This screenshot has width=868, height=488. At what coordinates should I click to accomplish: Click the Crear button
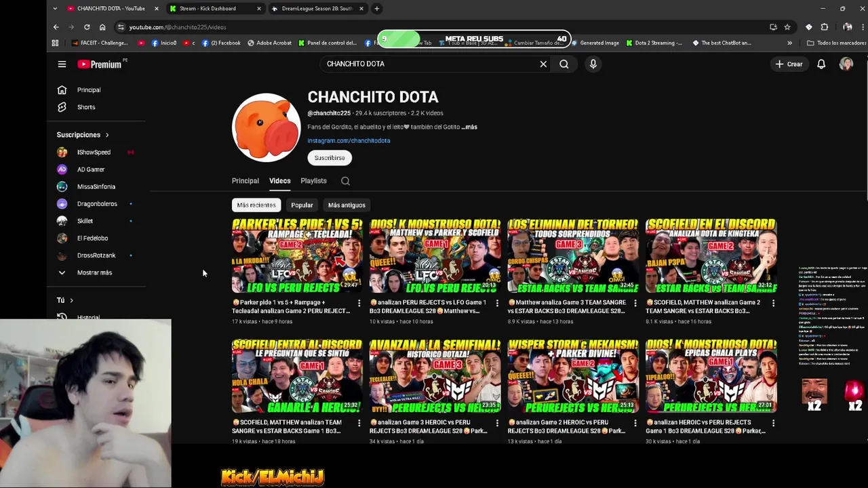[789, 64]
